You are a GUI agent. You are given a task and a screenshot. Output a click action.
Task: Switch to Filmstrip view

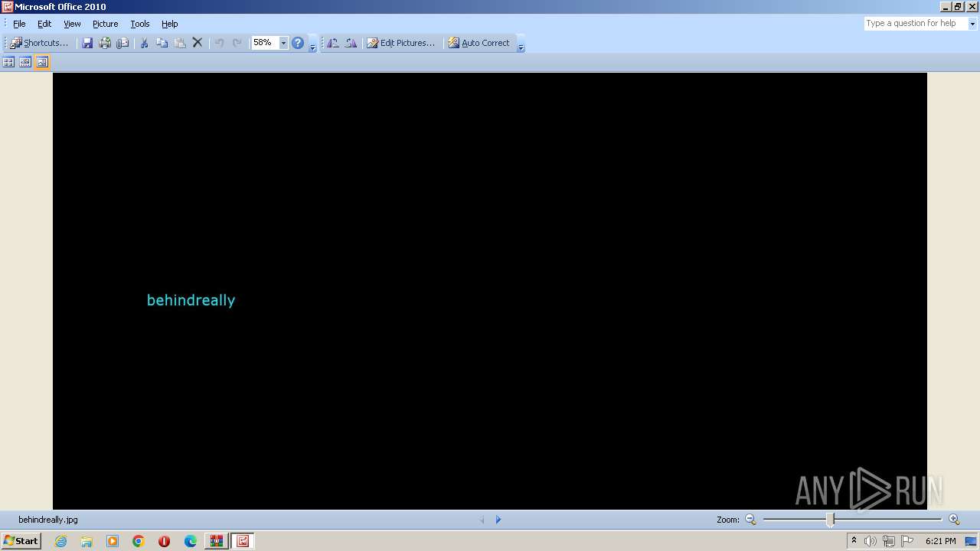[25, 62]
